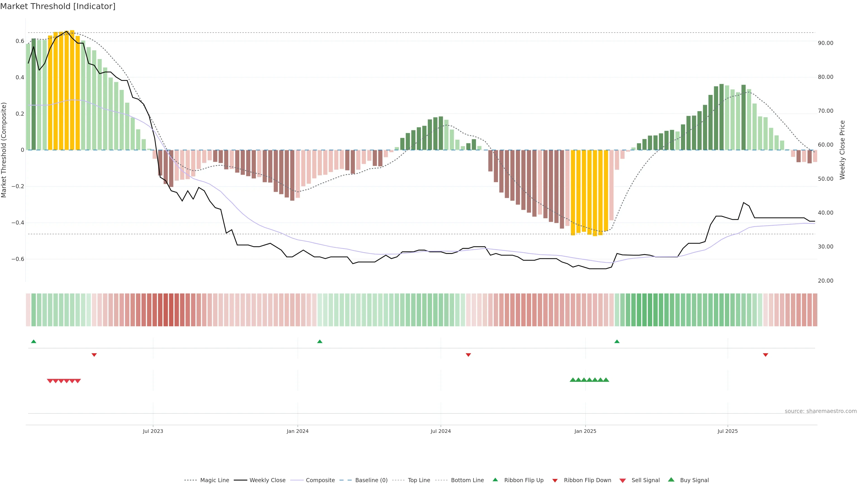This screenshot has height=488, width=868.
Task: Click the ribbon flip down marker after Jul 2025
Action: (x=765, y=355)
